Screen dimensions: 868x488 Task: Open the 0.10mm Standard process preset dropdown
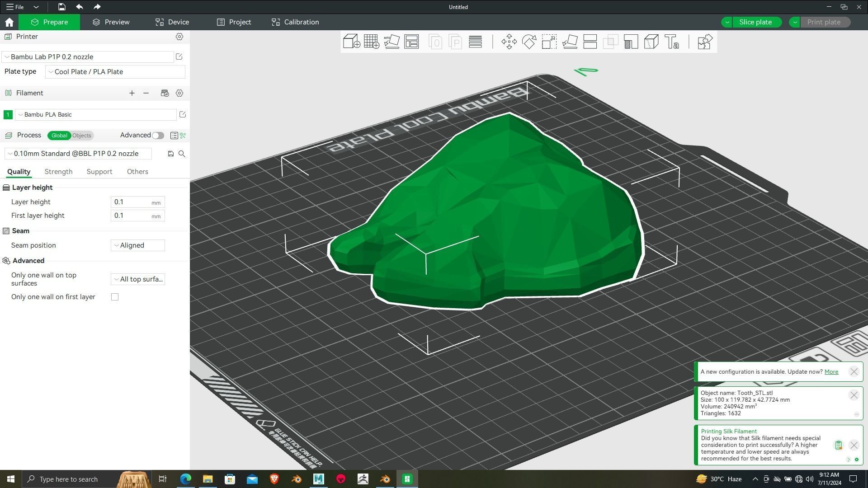(78, 154)
